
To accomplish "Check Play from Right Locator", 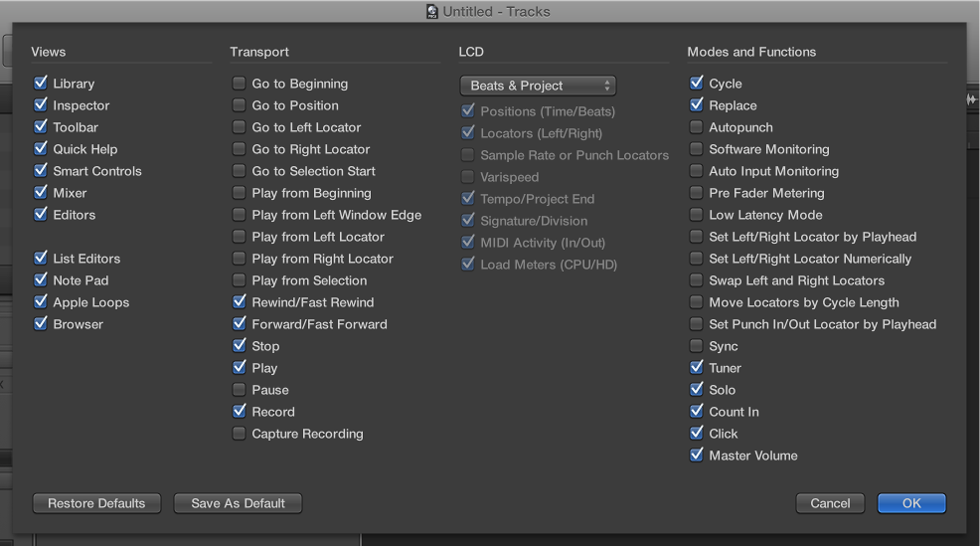I will (x=239, y=259).
